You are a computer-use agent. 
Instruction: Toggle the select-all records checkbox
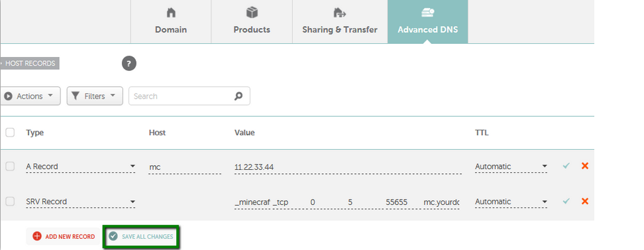pos(10,133)
